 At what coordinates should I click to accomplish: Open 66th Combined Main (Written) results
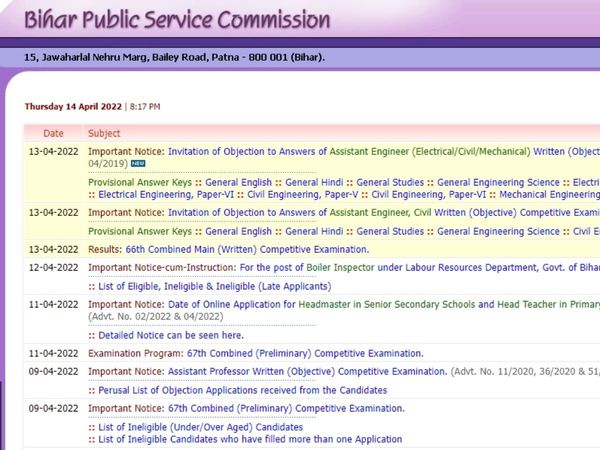tap(247, 249)
